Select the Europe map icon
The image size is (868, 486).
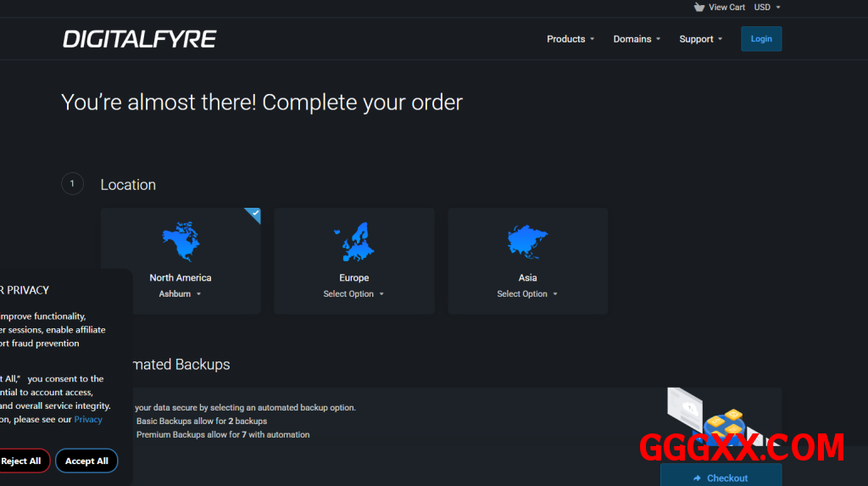click(353, 243)
